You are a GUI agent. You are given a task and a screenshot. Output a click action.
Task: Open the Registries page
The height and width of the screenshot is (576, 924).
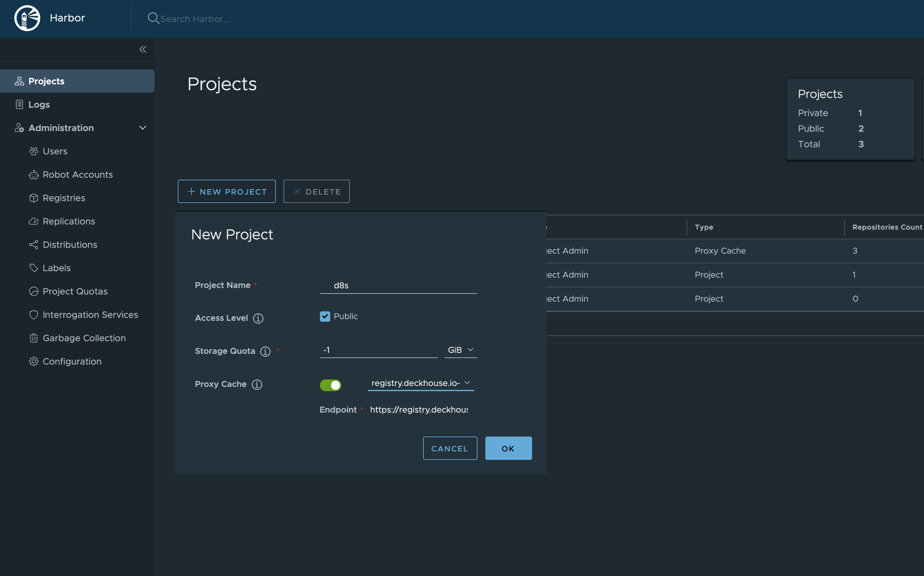pyautogui.click(x=64, y=198)
